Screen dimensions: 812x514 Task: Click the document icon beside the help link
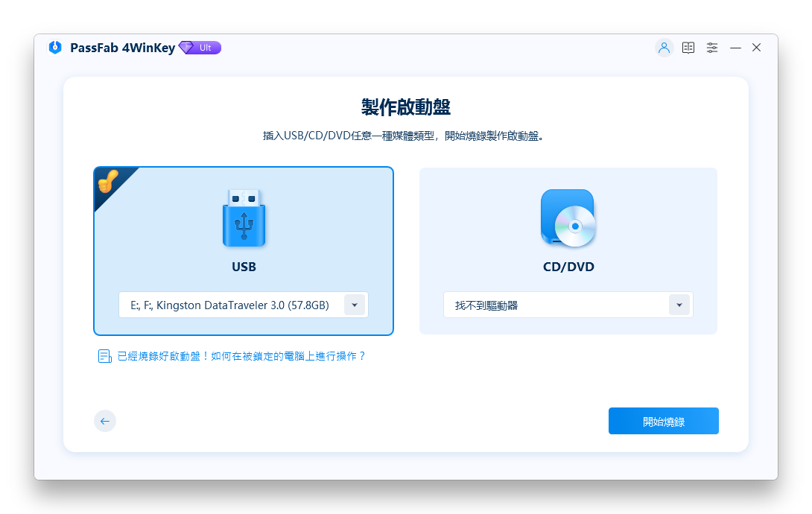(x=104, y=356)
